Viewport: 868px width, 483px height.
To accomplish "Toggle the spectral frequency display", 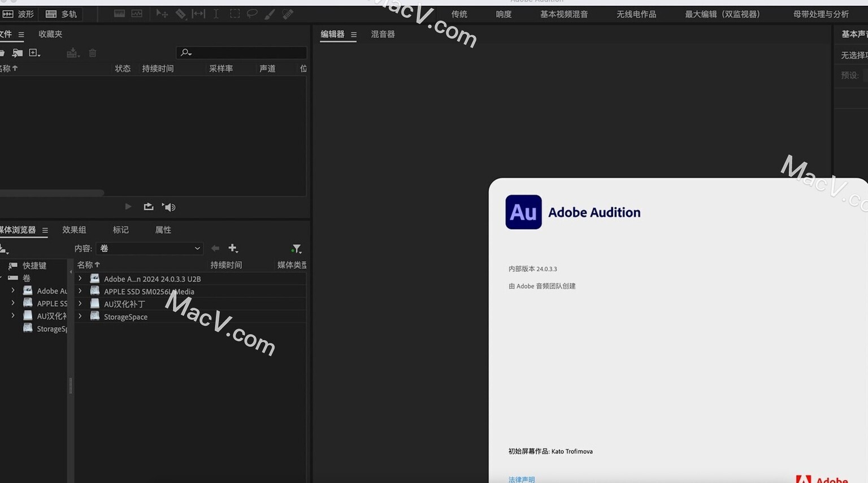I will point(119,14).
